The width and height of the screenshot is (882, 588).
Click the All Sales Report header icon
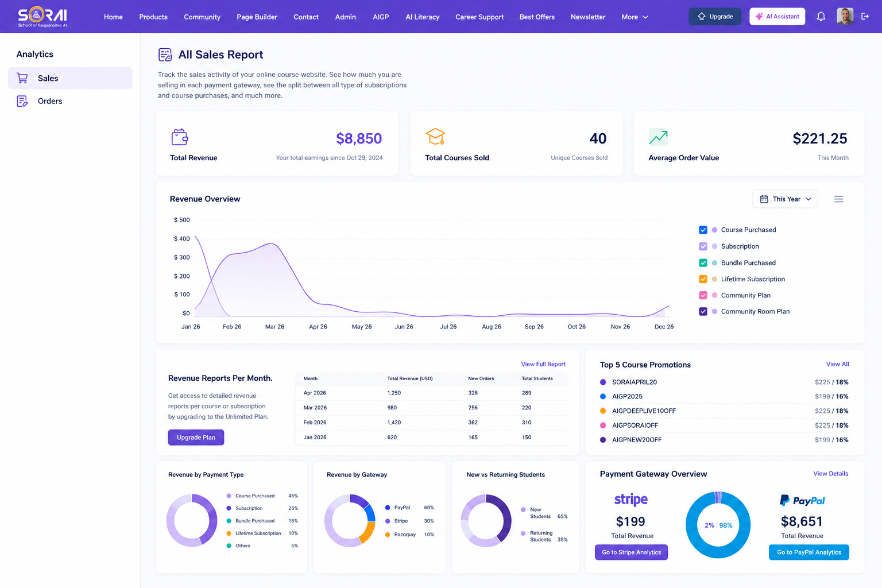[165, 55]
